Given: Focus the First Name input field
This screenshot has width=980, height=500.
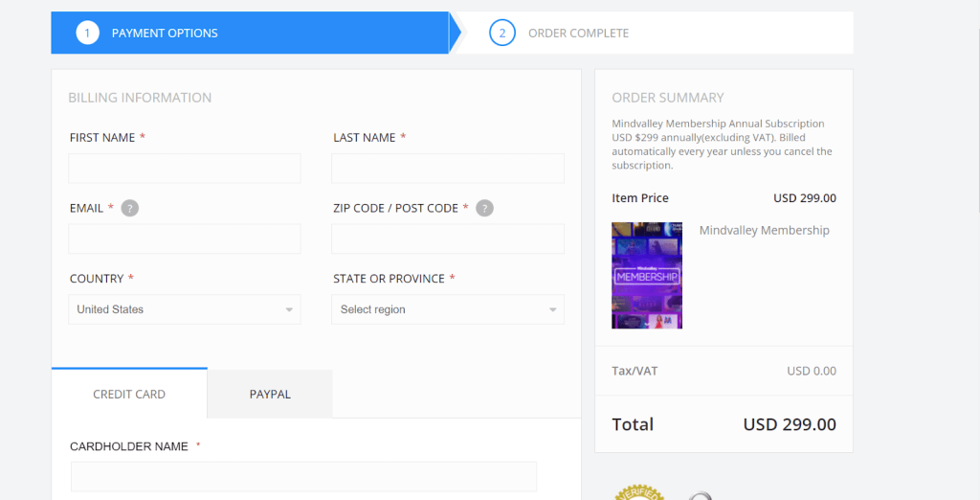Looking at the screenshot, I should coord(185,169).
